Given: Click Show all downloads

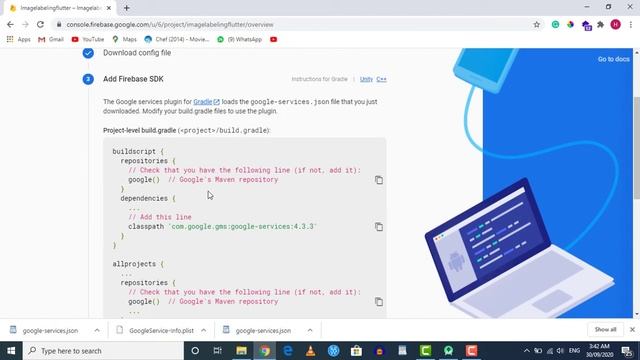Looking at the screenshot, I should coord(605,329).
